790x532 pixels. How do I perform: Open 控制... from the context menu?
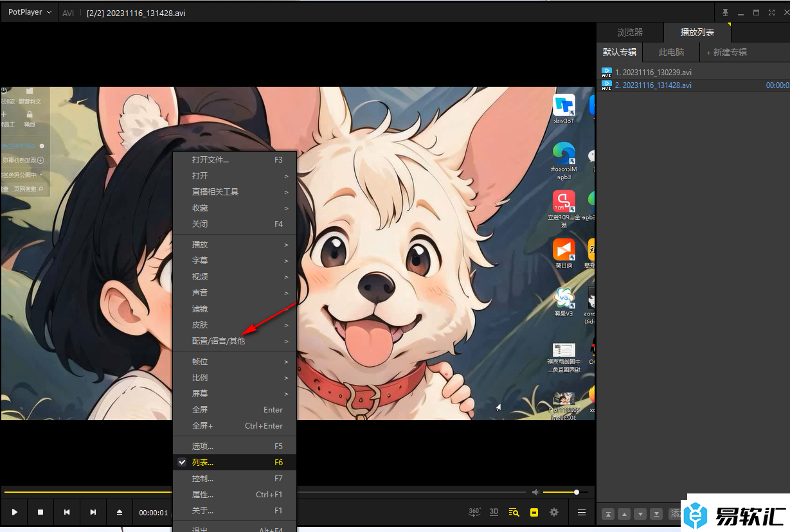[235, 478]
